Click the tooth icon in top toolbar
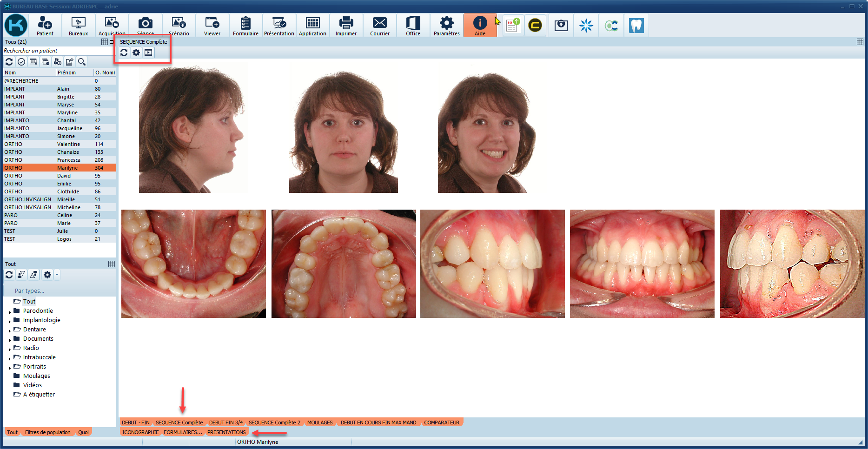The image size is (868, 449). [636, 26]
